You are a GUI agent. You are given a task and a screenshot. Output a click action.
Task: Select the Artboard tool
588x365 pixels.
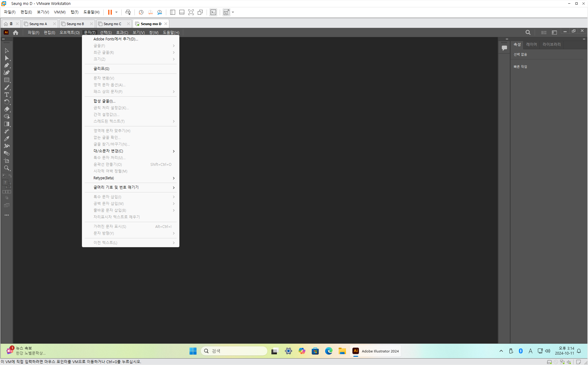point(7,161)
